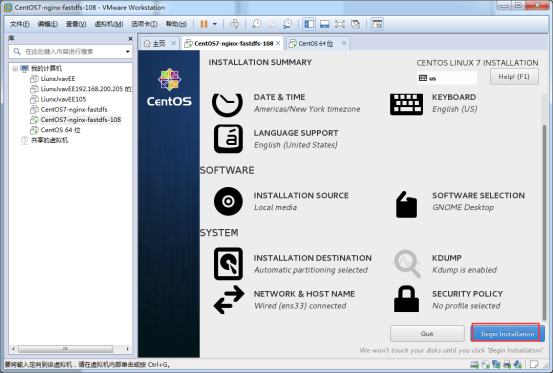The height and width of the screenshot is (373, 553).
Task: Click the message log note status icon
Action: pyautogui.click(x=534, y=364)
